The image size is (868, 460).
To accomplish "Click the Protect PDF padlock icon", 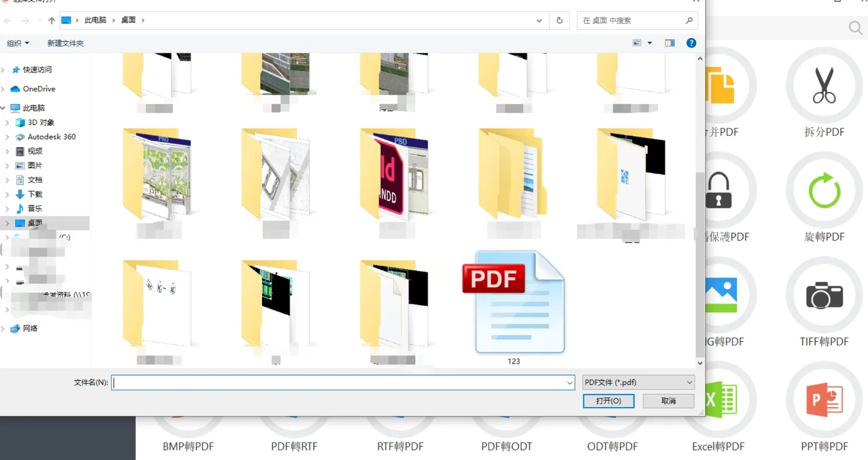I will click(719, 190).
